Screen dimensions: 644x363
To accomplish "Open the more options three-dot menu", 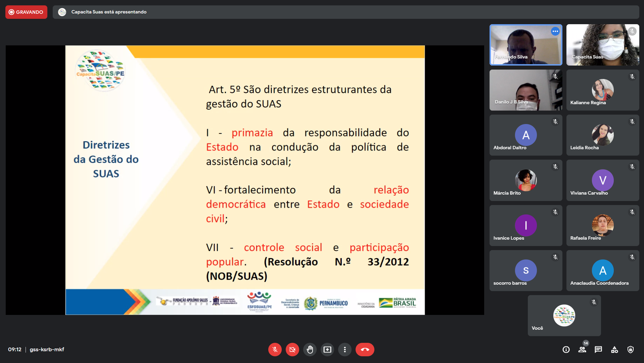I will click(x=344, y=350).
